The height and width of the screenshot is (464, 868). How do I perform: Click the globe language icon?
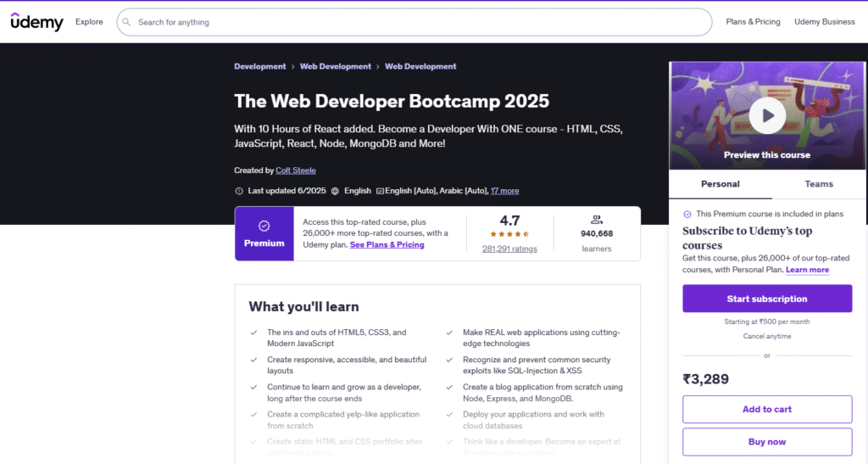point(335,191)
